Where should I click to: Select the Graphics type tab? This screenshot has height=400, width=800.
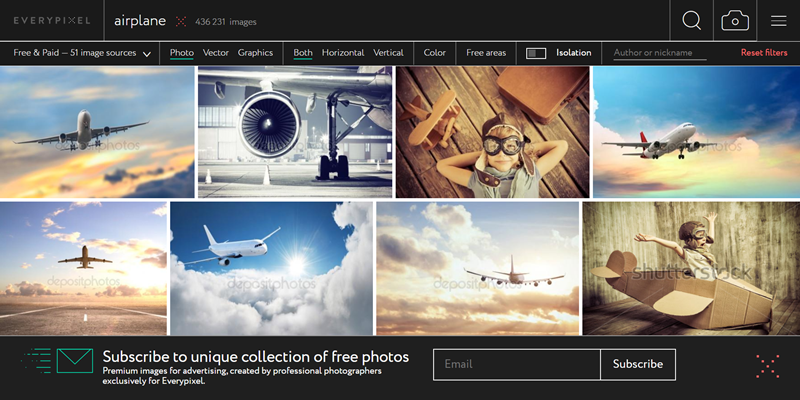click(255, 53)
